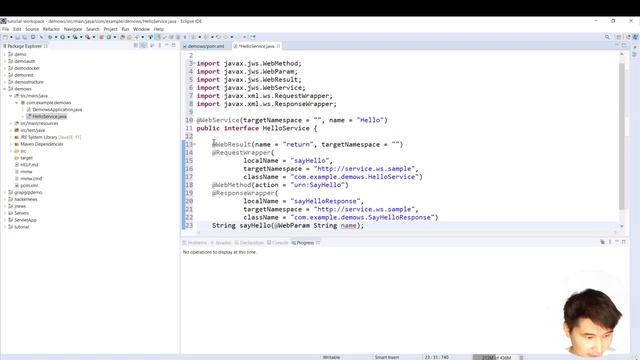Click the Java perspective icon at far right
The image size is (640, 360).
635,37
